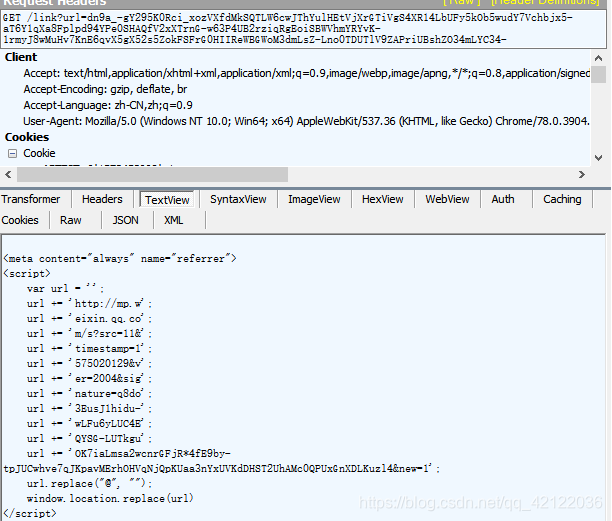Click the vertical scrollbar up arrow
The height and width of the screenshot is (521, 612).
pyautogui.click(x=598, y=59)
